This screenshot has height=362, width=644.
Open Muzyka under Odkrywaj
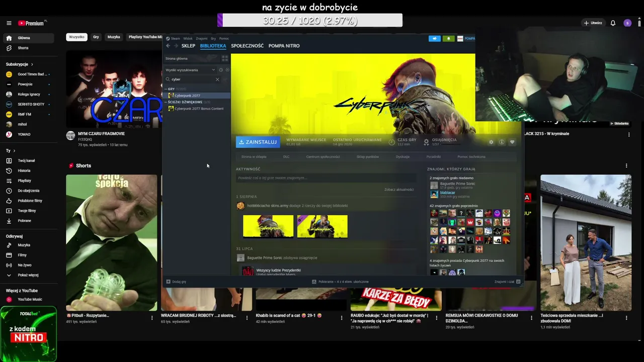(28, 245)
